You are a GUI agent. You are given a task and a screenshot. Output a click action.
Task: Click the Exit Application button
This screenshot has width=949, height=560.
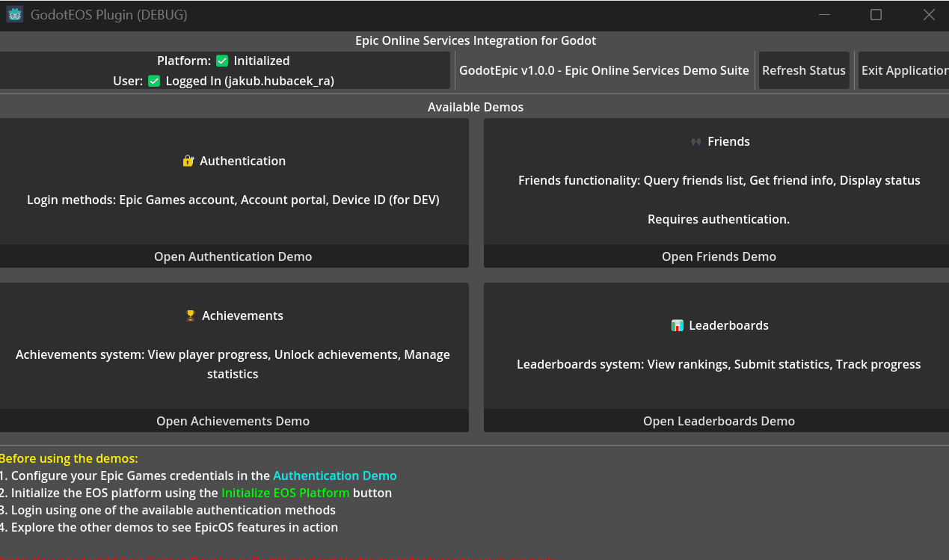pyautogui.click(x=904, y=70)
